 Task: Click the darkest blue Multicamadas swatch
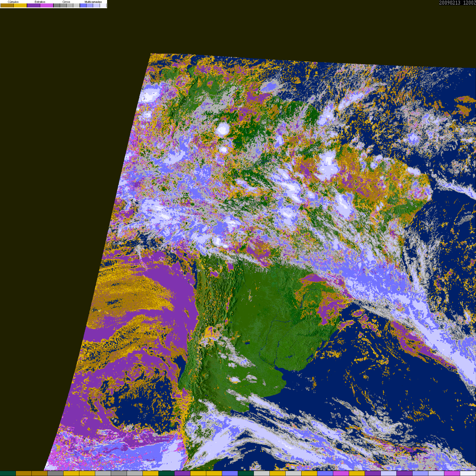point(83,5)
